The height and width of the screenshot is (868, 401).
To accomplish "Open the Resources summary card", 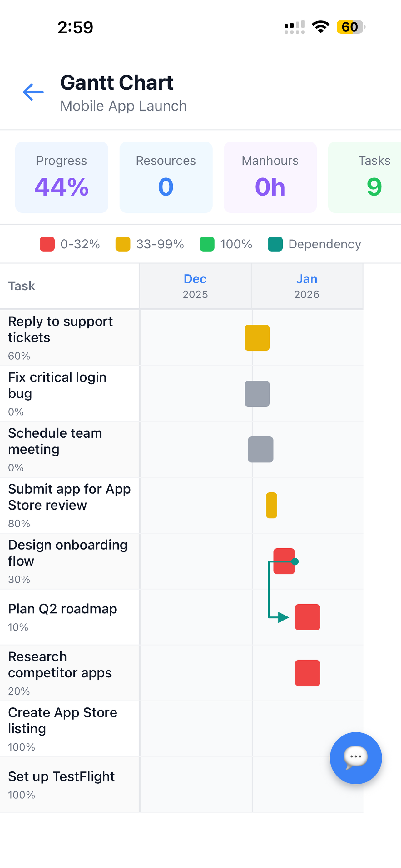I will pyautogui.click(x=166, y=177).
